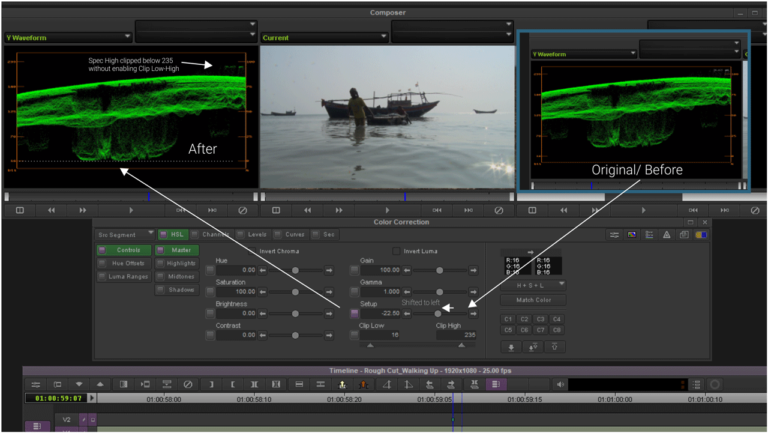The image size is (768, 433).
Task: Click the left arrow next to Setup value
Action: 407,313
